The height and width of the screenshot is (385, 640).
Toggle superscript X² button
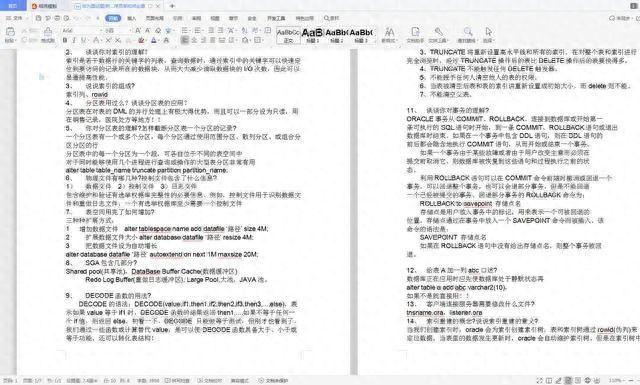(x=108, y=40)
